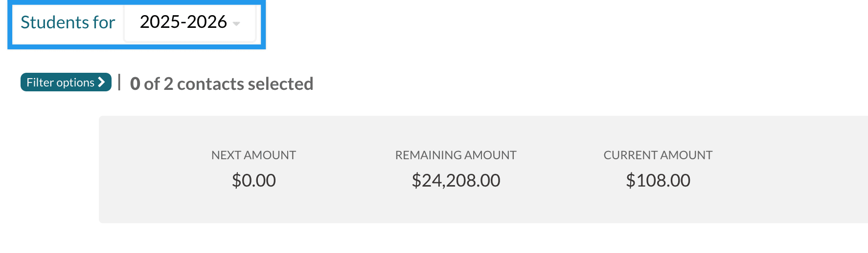Click the $24,208.00 remaining amount value
Screen dimensions: 868x253
(x=456, y=181)
